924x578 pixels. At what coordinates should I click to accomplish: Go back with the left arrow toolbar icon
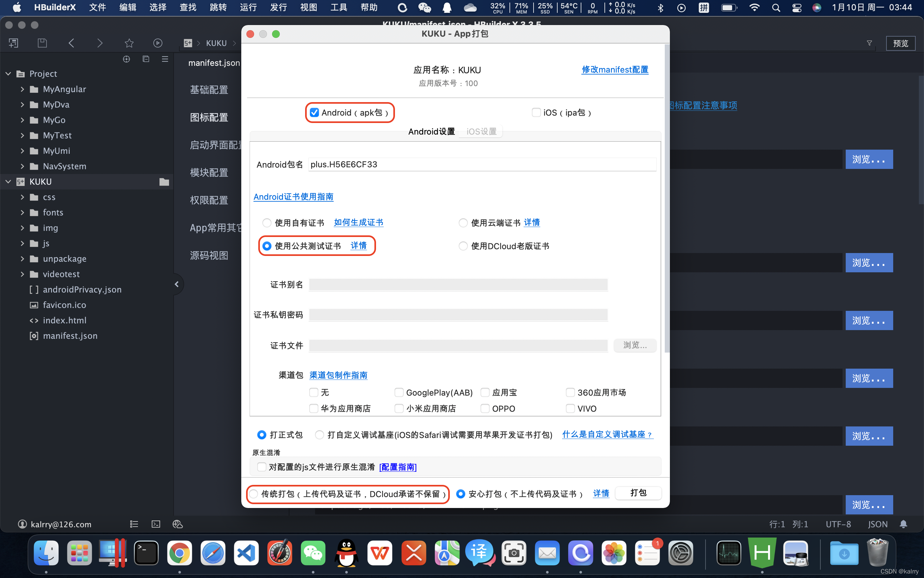(x=72, y=43)
